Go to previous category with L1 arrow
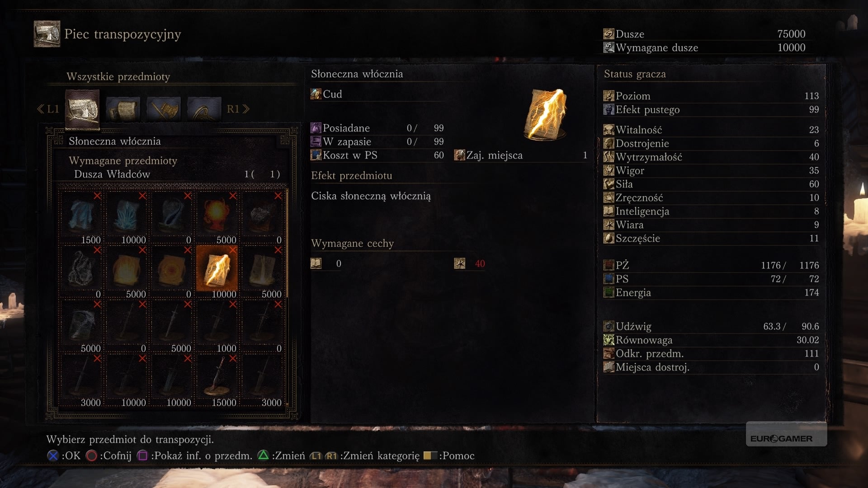The width and height of the screenshot is (868, 488). (48, 109)
